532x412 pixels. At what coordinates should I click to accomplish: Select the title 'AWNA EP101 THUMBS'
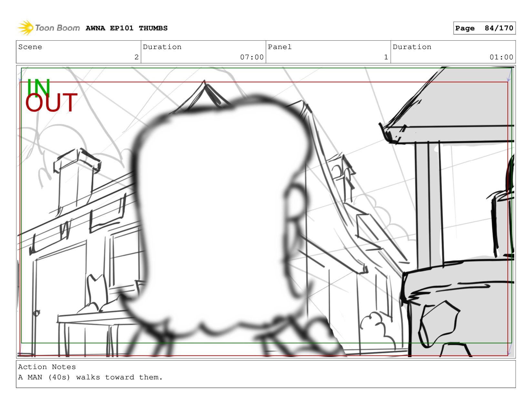(x=127, y=28)
